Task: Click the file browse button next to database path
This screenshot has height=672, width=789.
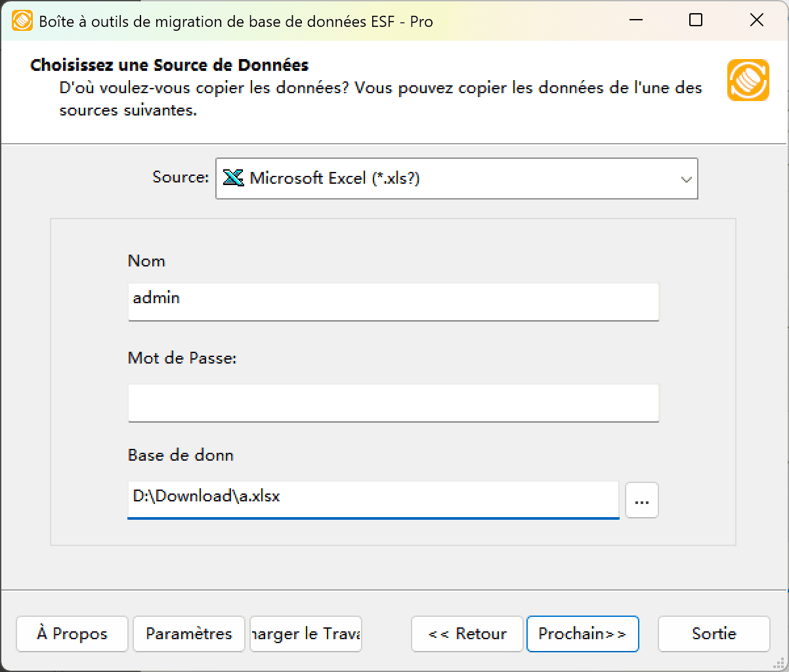Action: [641, 499]
